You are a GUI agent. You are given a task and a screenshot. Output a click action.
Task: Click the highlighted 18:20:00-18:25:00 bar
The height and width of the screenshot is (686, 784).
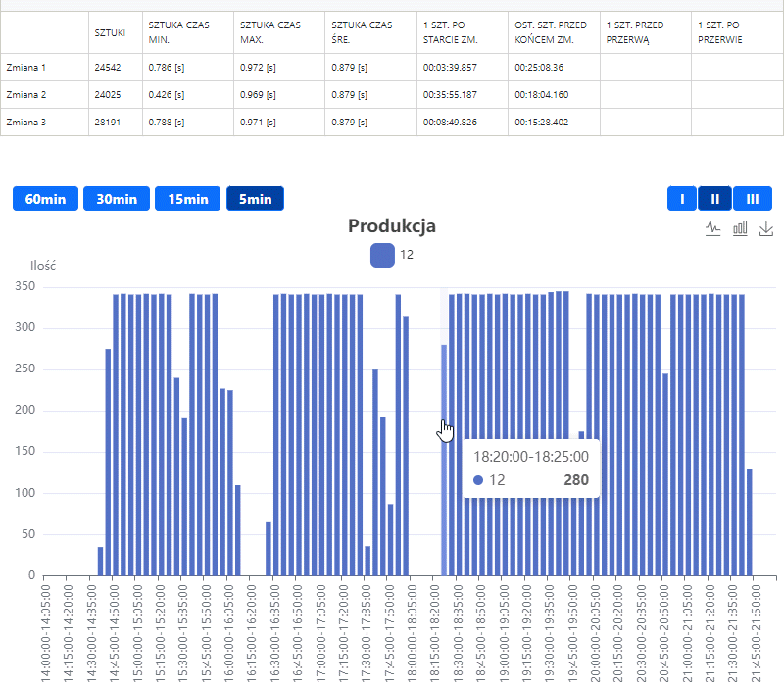click(444, 461)
